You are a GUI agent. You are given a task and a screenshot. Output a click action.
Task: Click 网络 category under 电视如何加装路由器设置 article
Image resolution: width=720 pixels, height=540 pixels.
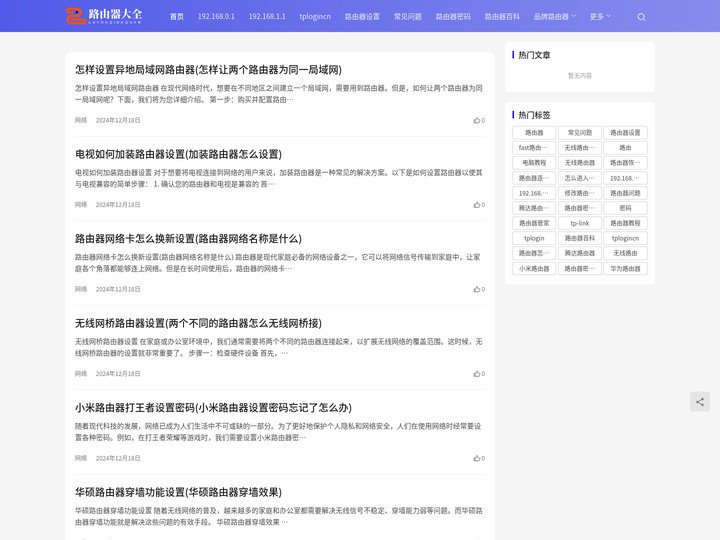81,205
